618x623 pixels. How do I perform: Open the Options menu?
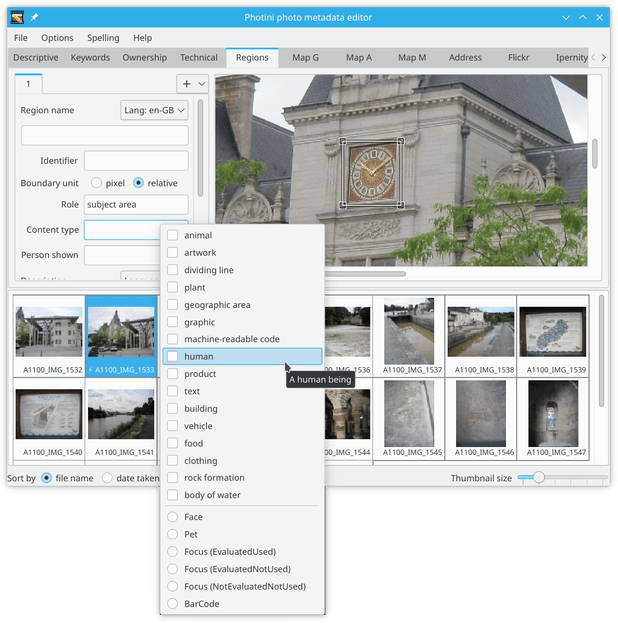(x=57, y=38)
